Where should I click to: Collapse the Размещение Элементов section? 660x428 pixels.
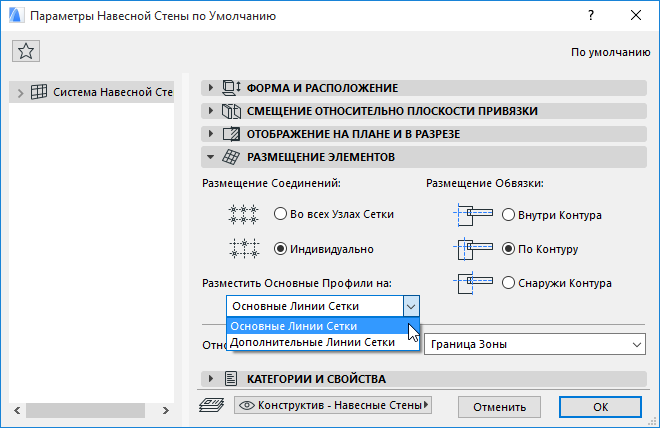point(211,157)
